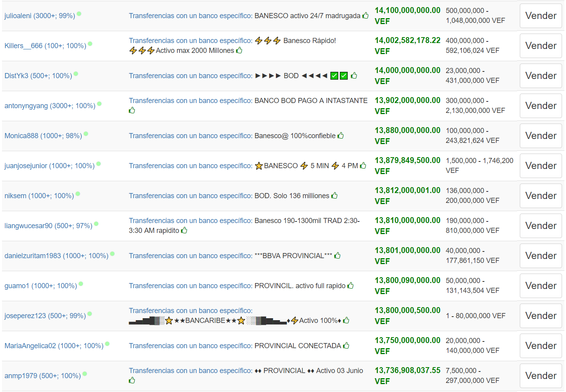The image size is (566, 392).
Task: Click the price 14,002,582,178.22 VEF
Action: (407, 46)
